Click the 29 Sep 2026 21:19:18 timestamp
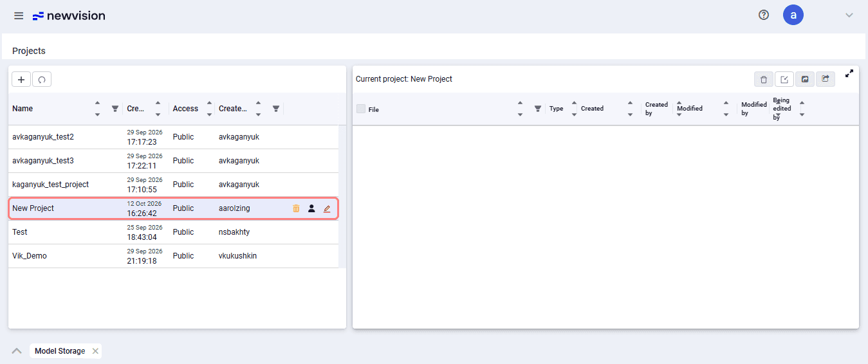This screenshot has width=868, height=364. (x=144, y=256)
